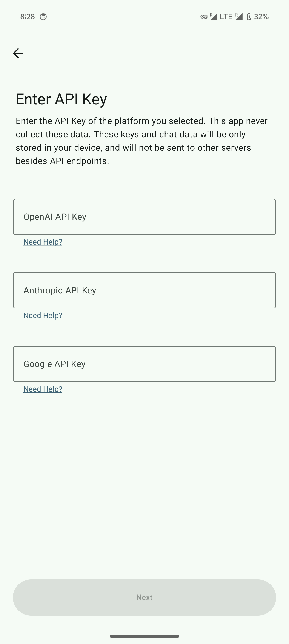Viewport: 289px width, 644px height.
Task: Focus the OpenAI API Key field
Action: (144, 217)
